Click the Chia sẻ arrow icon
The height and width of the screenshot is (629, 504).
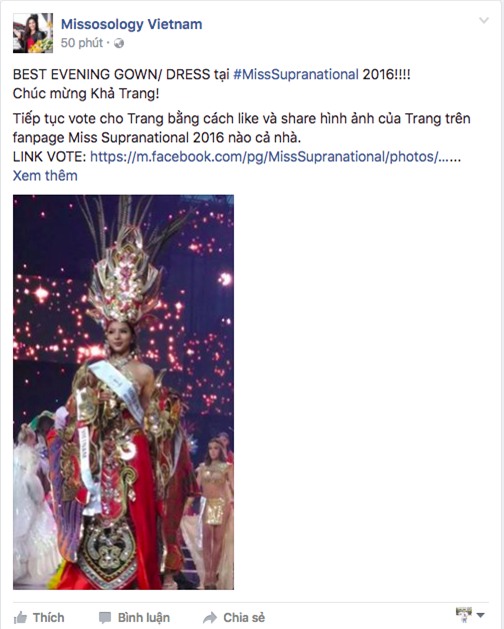(x=210, y=618)
